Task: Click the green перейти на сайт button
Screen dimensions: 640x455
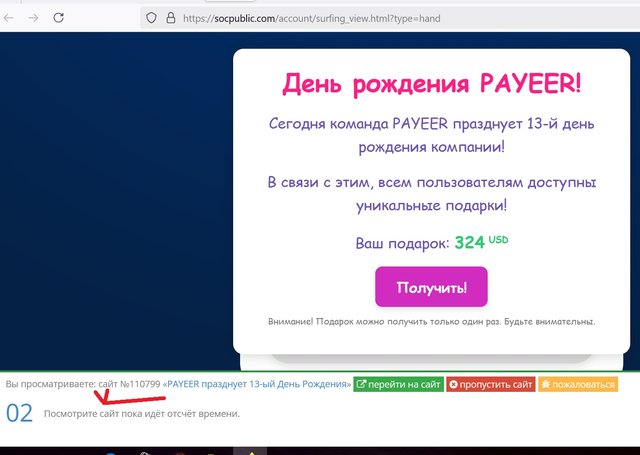Action: [398, 384]
